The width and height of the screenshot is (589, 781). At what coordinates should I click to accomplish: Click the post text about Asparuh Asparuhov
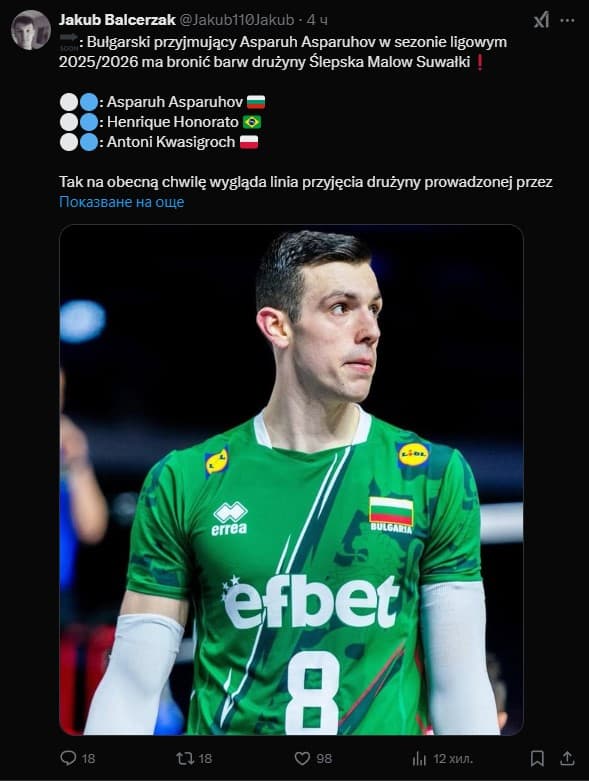click(x=283, y=52)
